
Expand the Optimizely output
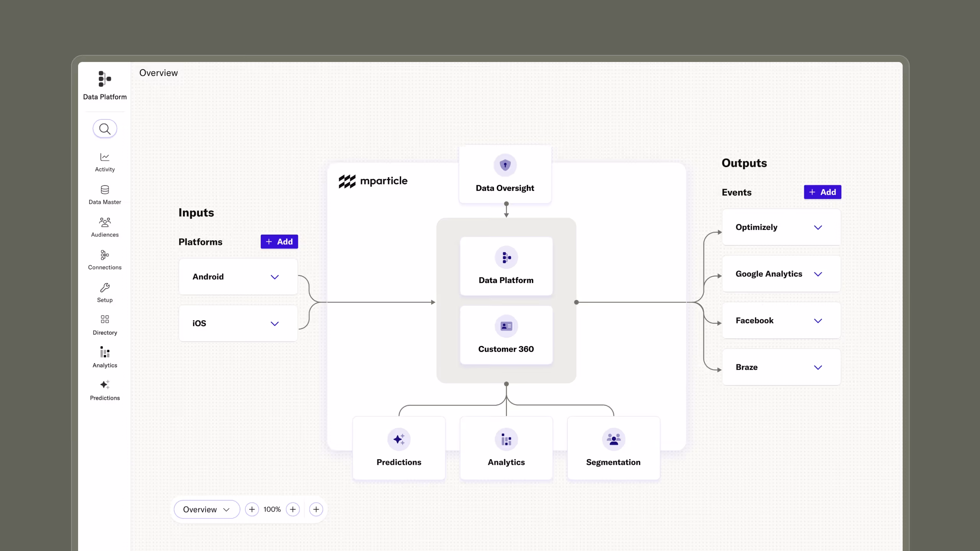pyautogui.click(x=818, y=227)
